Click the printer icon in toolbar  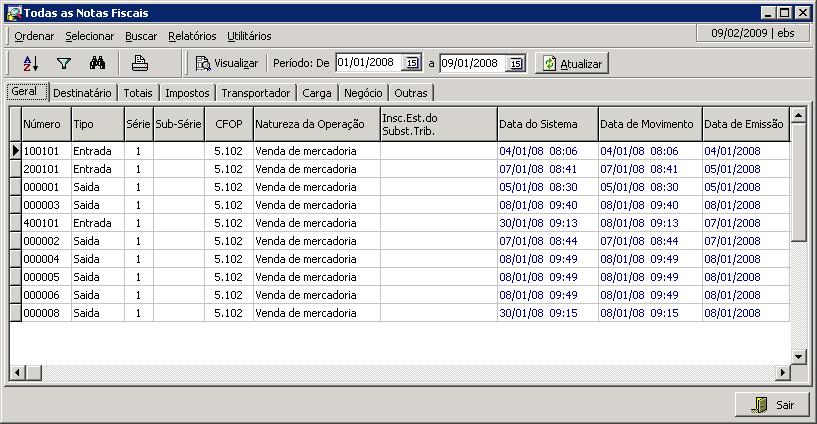[x=141, y=63]
